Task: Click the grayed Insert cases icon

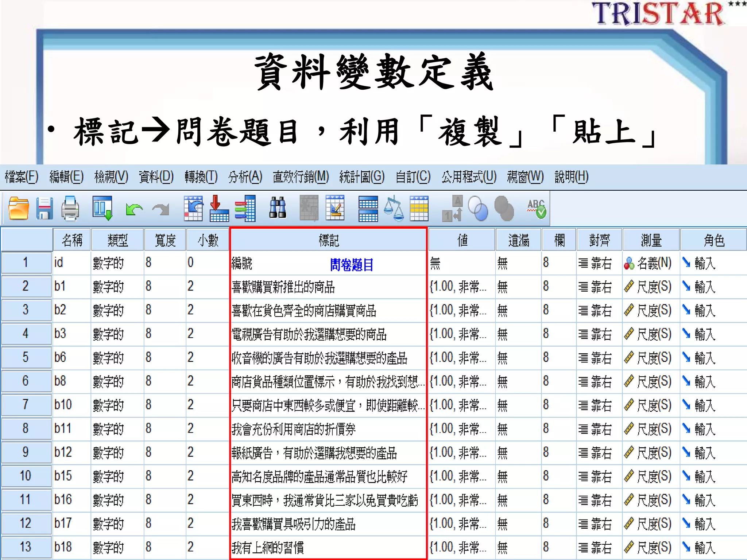Action: [x=309, y=209]
